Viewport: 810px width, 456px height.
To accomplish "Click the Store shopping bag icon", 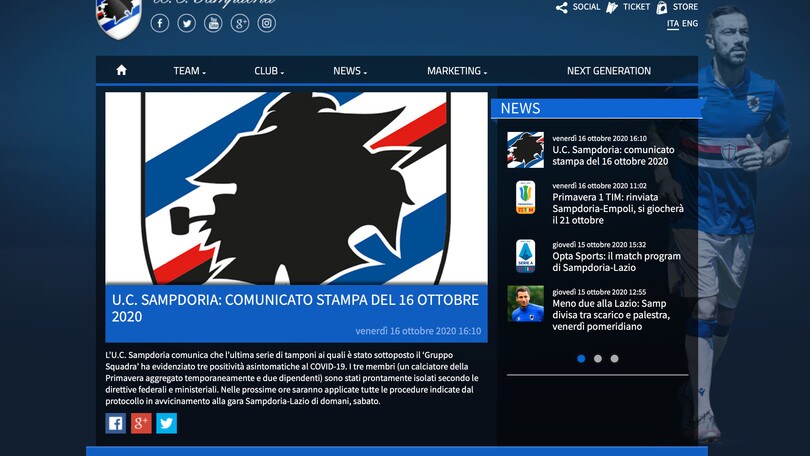I will pos(662,7).
